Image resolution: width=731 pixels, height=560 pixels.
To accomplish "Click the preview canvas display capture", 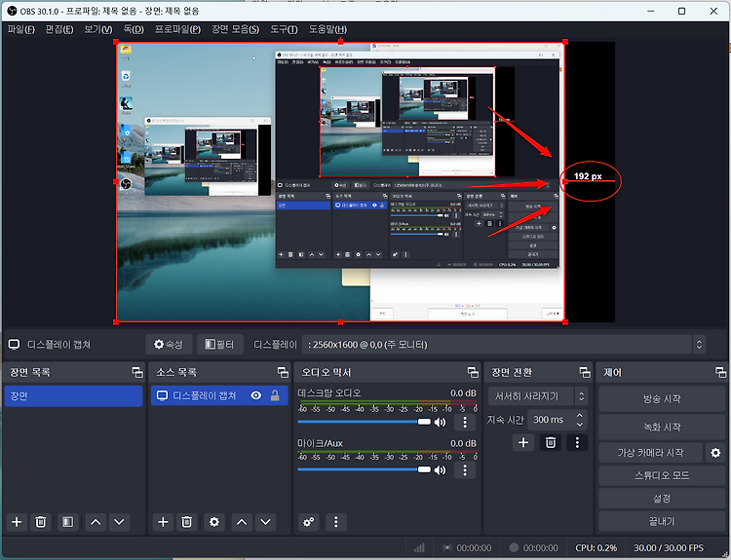I will pyautogui.click(x=340, y=182).
